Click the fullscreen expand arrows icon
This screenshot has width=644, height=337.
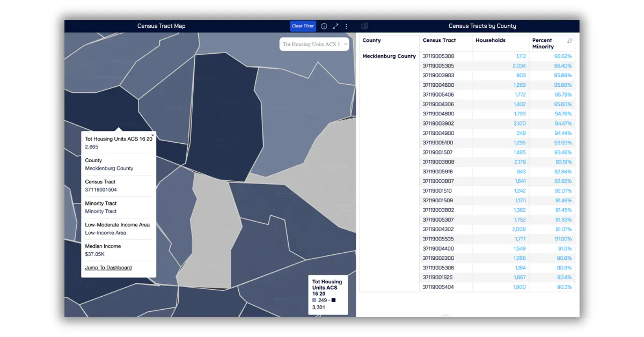click(335, 25)
